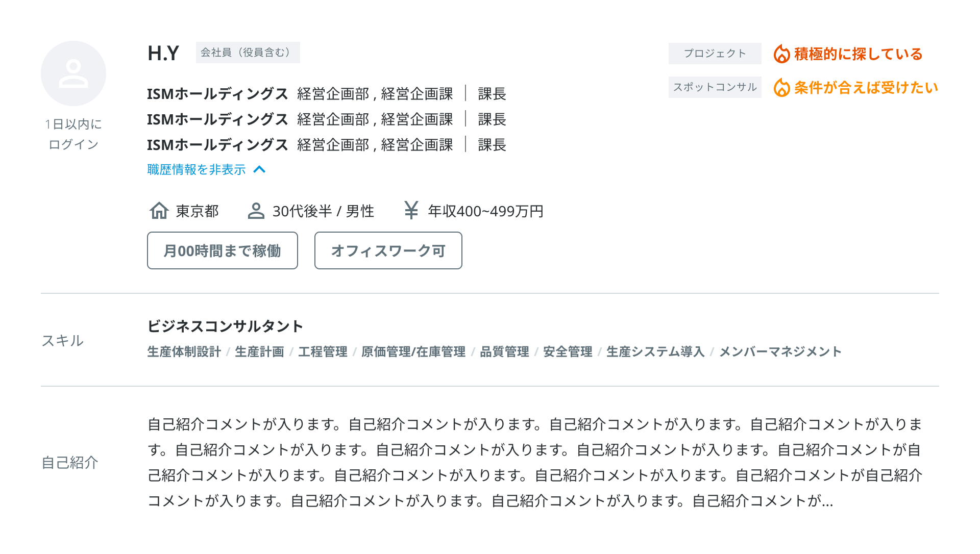Click the person icon beside 30代後半
Screen dimensions: 980x554
point(256,211)
